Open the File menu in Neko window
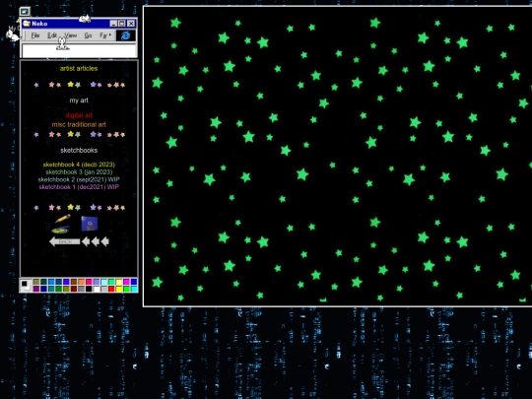Screen dimensions: 532x399 click(x=34, y=35)
